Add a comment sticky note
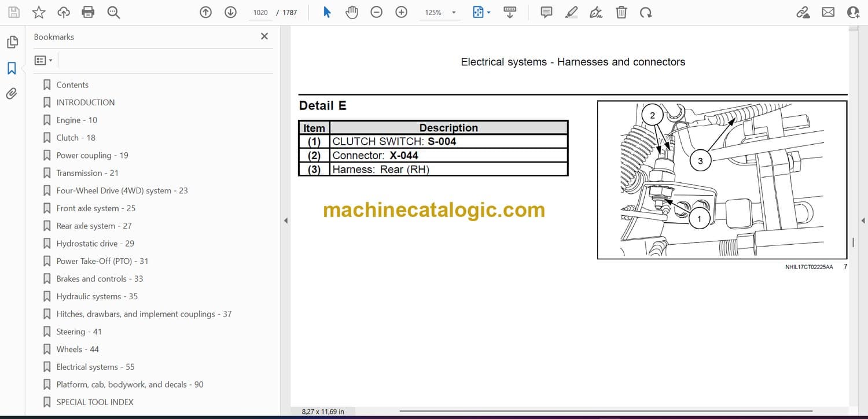This screenshot has height=419, width=868. click(546, 12)
